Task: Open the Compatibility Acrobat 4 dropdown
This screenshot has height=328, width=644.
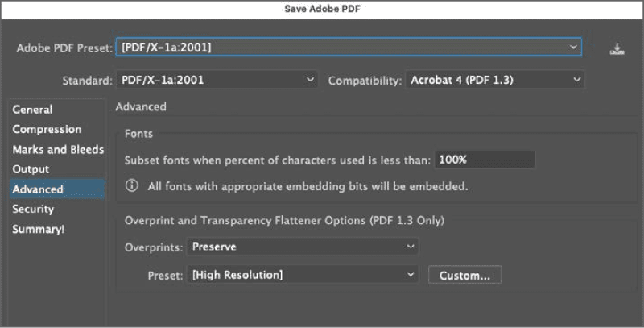Action: pyautogui.click(x=495, y=80)
